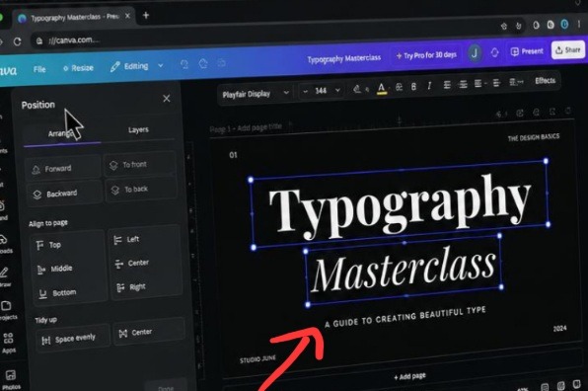Align element to page Right
588x391 pixels.
click(x=131, y=287)
